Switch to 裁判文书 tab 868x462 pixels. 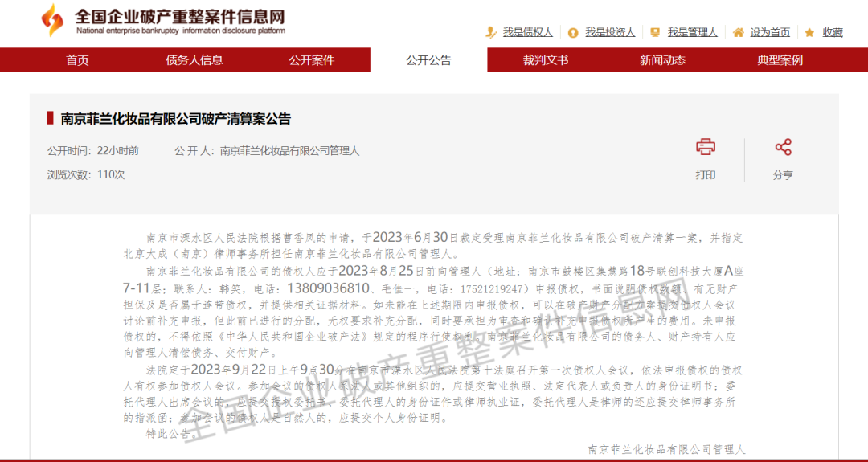[x=546, y=60]
